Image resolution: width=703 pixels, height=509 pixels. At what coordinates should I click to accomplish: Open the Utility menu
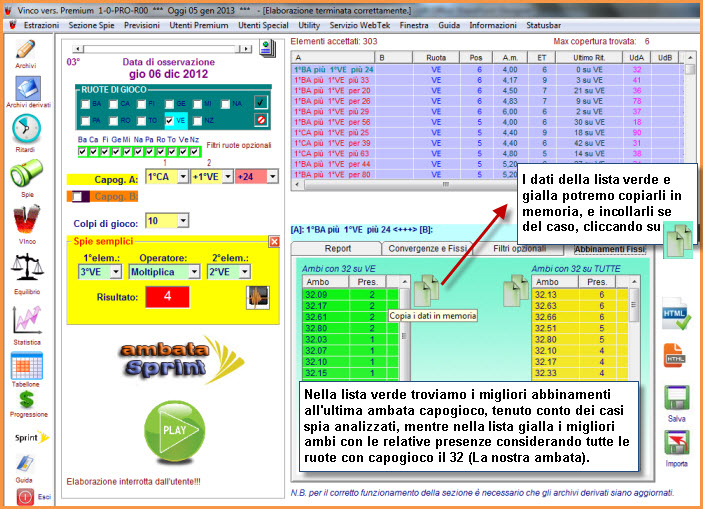[309, 26]
